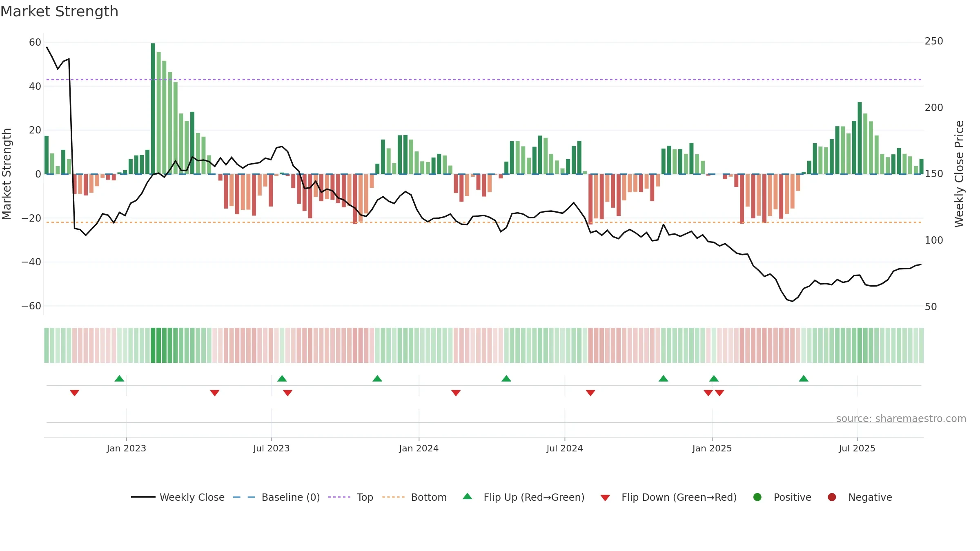The width and height of the screenshot is (980, 551).
Task: Click the −40 tick on Market Strength axis
Action: 31,262
